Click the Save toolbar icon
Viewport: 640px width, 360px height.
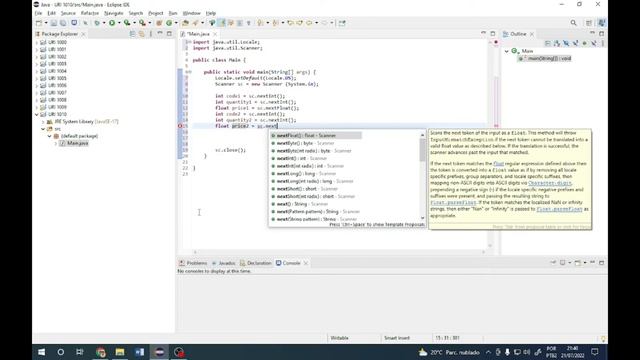(53, 23)
